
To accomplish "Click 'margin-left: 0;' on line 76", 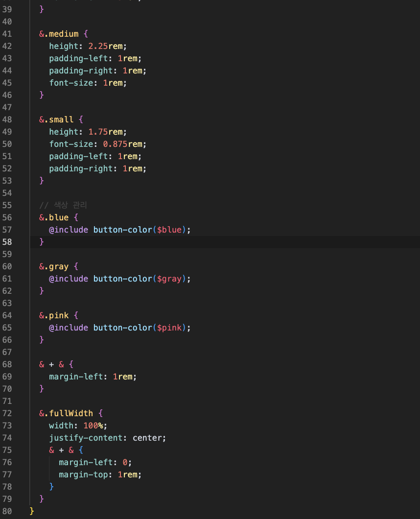I will click(95, 462).
